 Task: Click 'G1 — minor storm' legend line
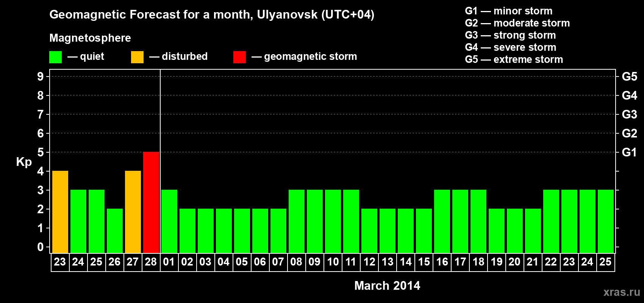tap(509, 11)
